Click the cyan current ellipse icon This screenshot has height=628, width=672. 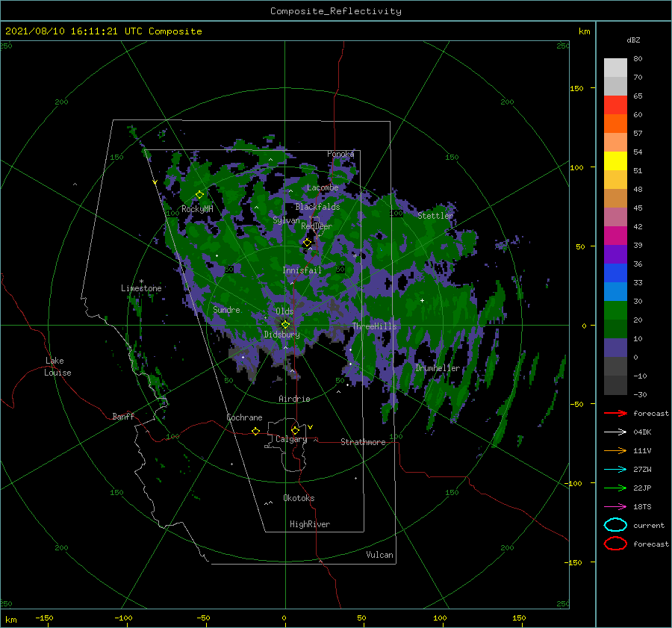[x=615, y=525]
